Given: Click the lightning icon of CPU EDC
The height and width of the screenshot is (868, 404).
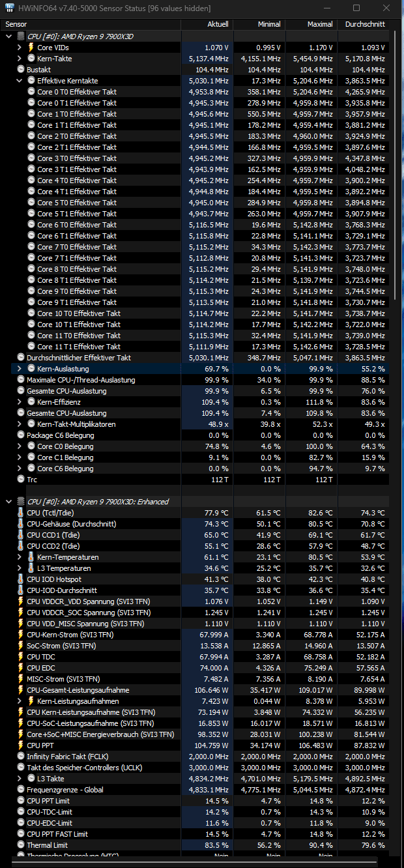Looking at the screenshot, I should [x=20, y=668].
